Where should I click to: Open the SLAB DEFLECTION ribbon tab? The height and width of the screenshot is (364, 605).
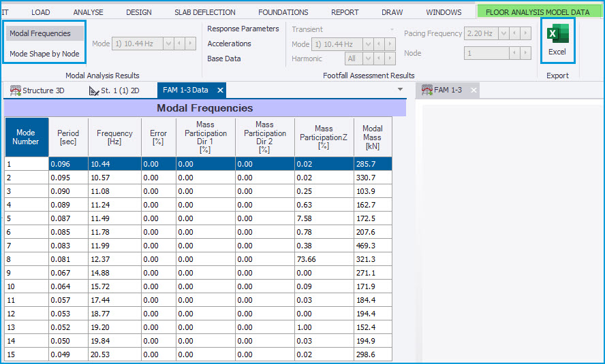tap(204, 12)
